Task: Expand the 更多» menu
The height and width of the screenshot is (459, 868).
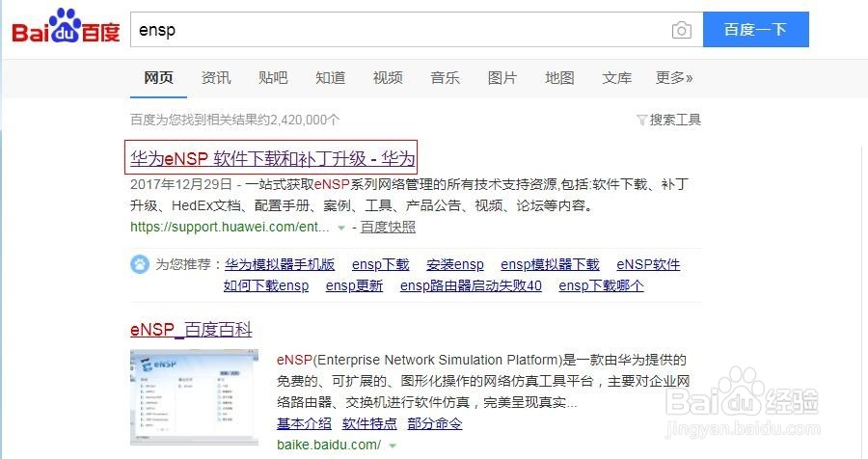Action: [x=674, y=77]
